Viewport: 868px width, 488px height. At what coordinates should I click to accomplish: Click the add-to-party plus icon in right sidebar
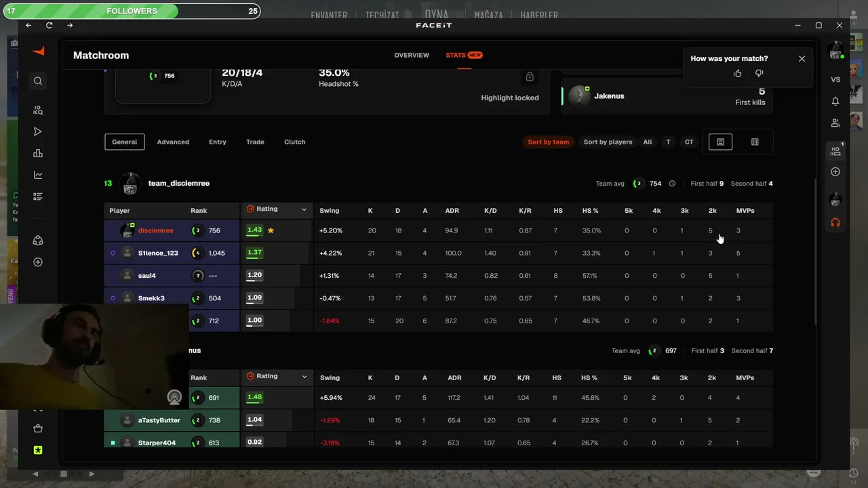pos(835,172)
